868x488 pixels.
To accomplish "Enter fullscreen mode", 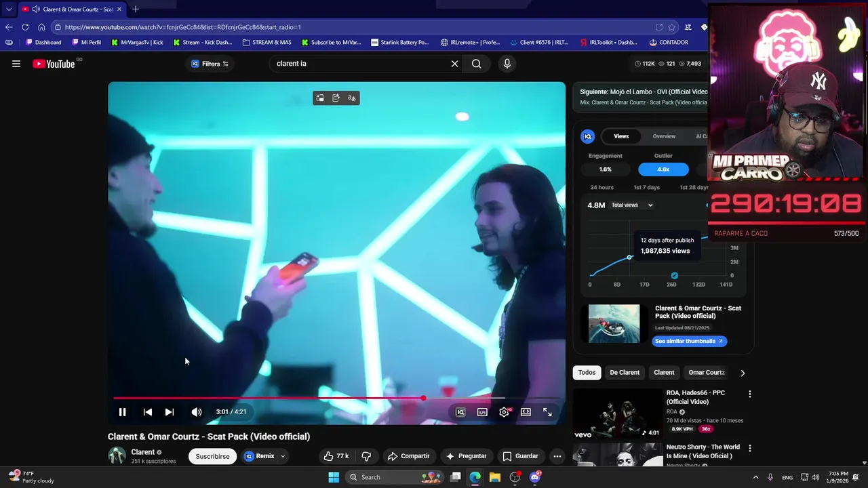I will click(547, 412).
